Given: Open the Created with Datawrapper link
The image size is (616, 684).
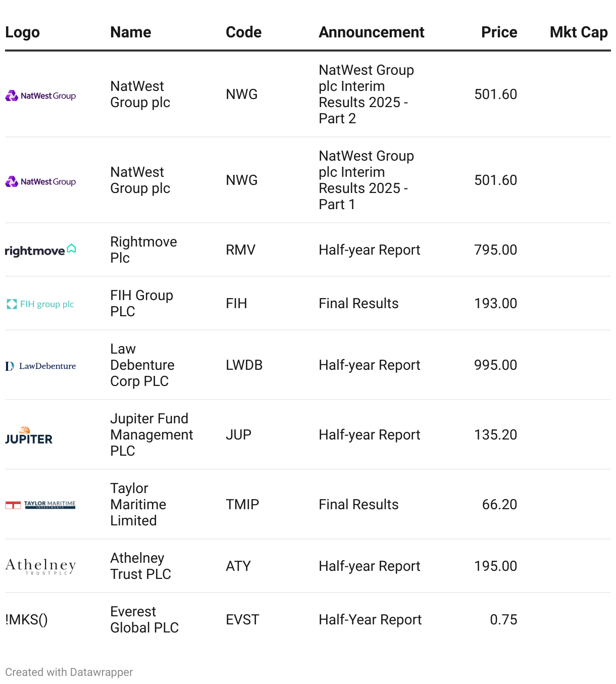Looking at the screenshot, I should [69, 672].
